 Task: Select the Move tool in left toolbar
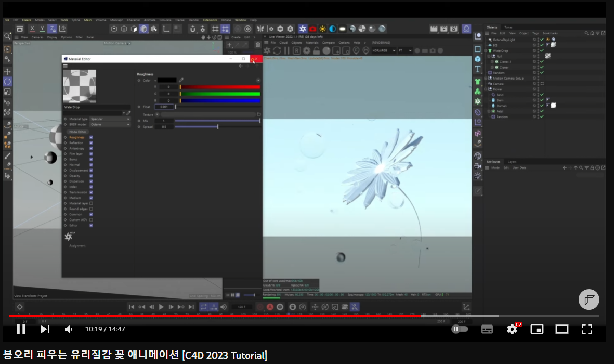click(x=7, y=71)
